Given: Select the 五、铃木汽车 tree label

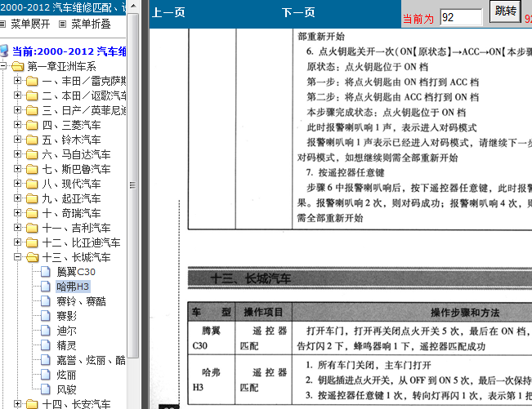Looking at the screenshot, I should 72,140.
